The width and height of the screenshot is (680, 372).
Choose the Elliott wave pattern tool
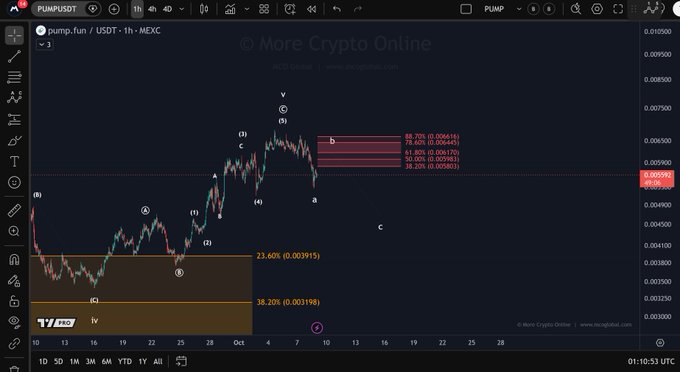point(14,98)
